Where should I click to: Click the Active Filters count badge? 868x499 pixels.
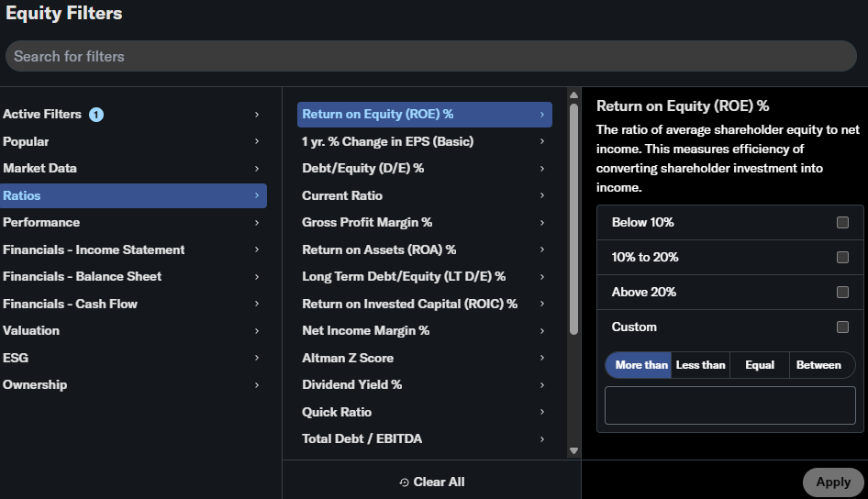(96, 115)
